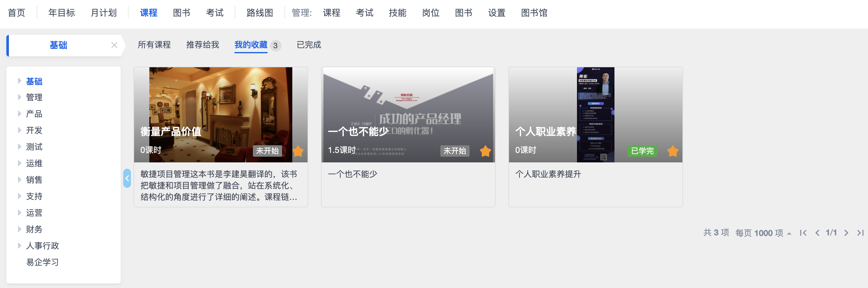Switch to 已完成 tab
Viewport: 868px width, 288px height.
pyautogui.click(x=309, y=45)
